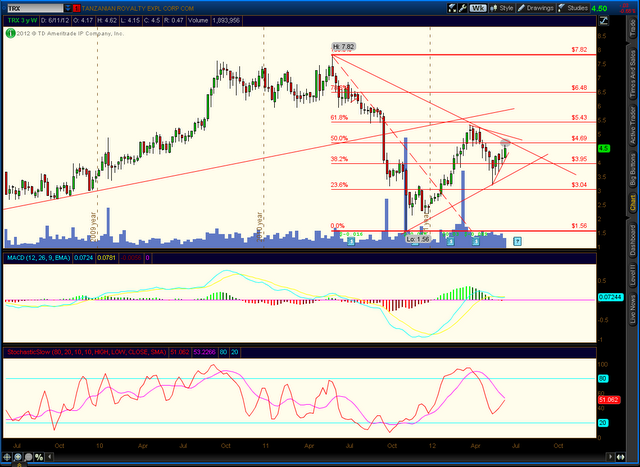Click the red alert icon beside symbol

(x=76, y=8)
